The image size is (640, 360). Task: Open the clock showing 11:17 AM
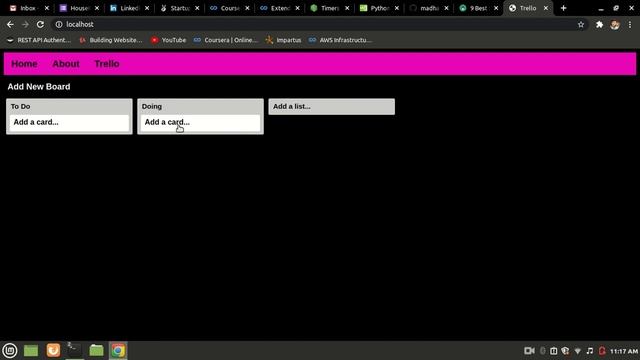pos(624,351)
